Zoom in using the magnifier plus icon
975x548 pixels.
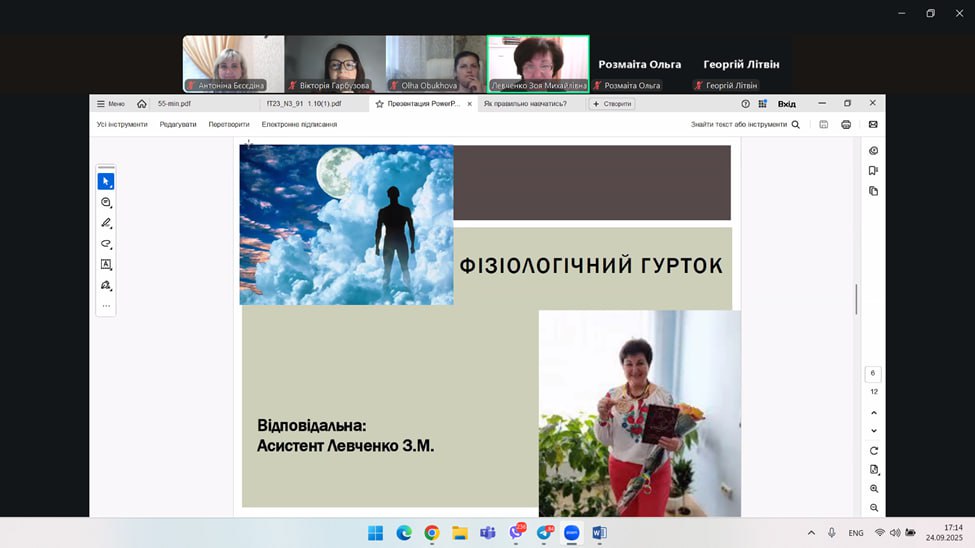873,489
